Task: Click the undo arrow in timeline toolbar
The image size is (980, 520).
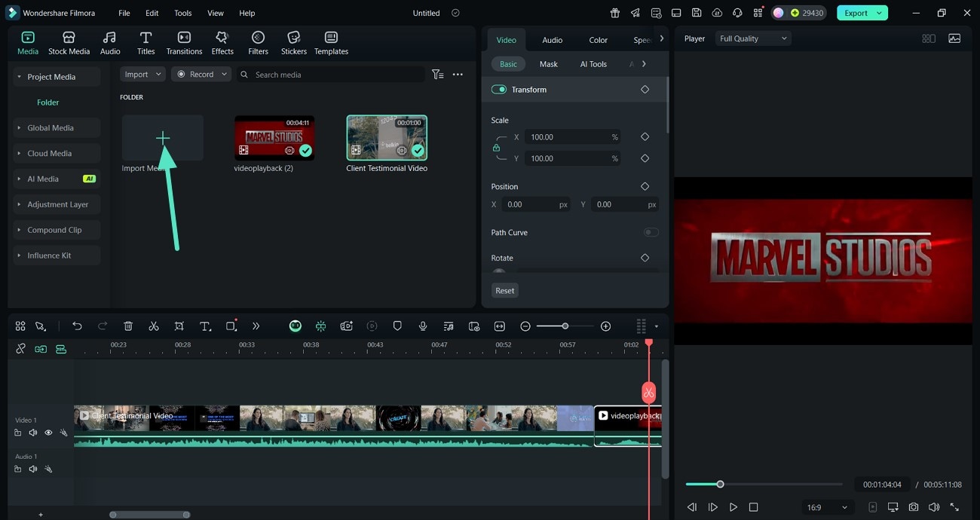Action: click(x=77, y=326)
